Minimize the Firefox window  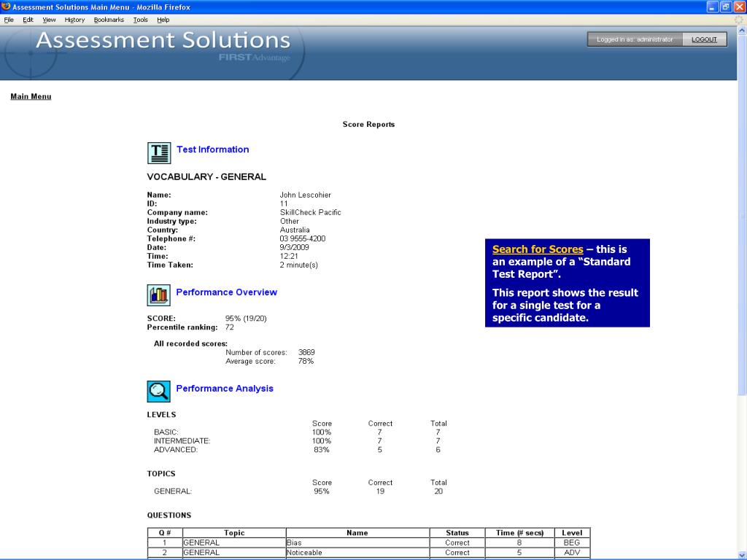712,7
